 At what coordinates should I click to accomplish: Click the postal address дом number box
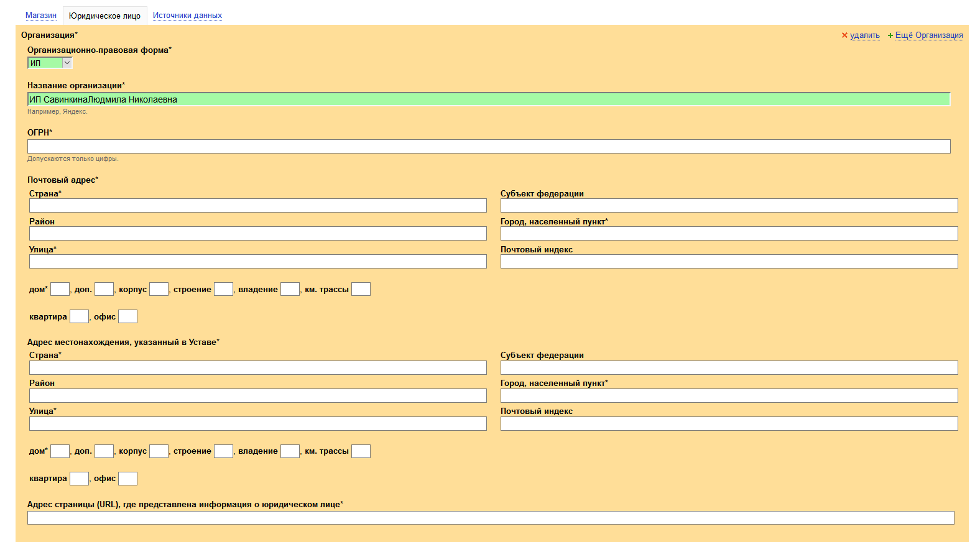click(60, 289)
